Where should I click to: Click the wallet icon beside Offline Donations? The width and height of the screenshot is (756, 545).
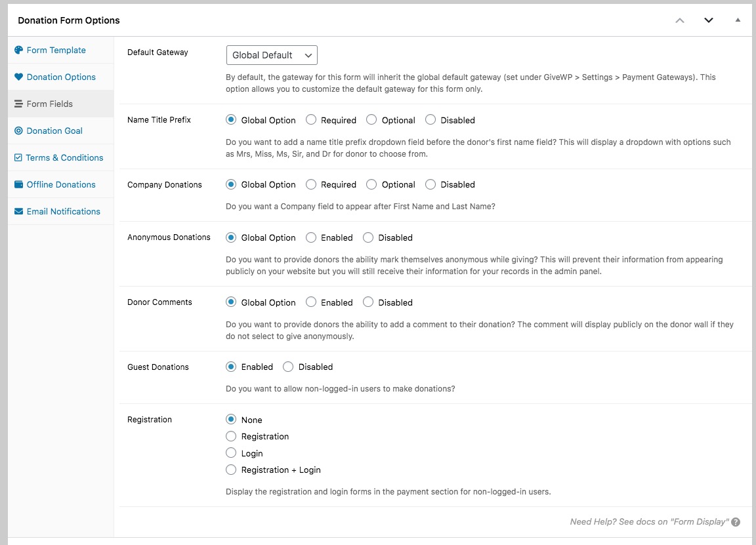18,184
